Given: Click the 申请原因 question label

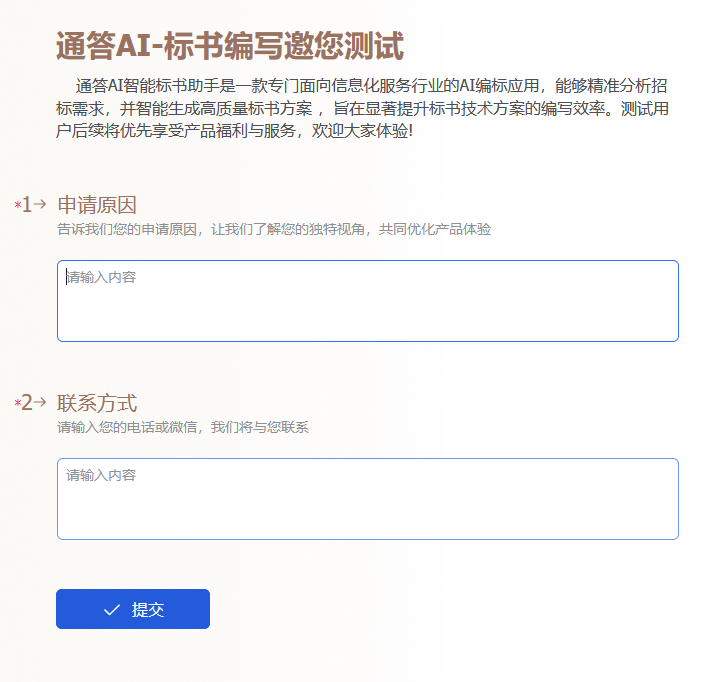Looking at the screenshot, I should pyautogui.click(x=97, y=205).
